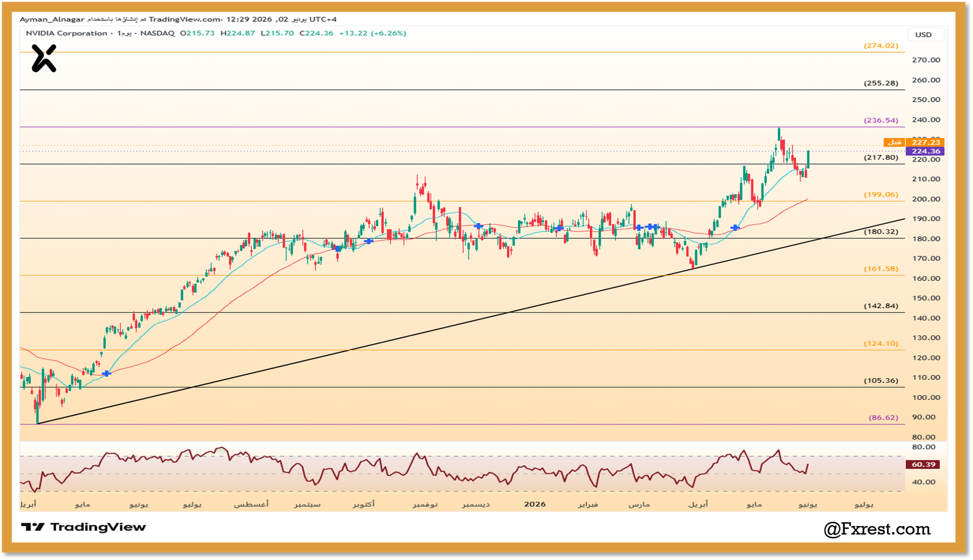
Task: Click the نوفمبر month label on the time axis
Action: click(x=425, y=505)
